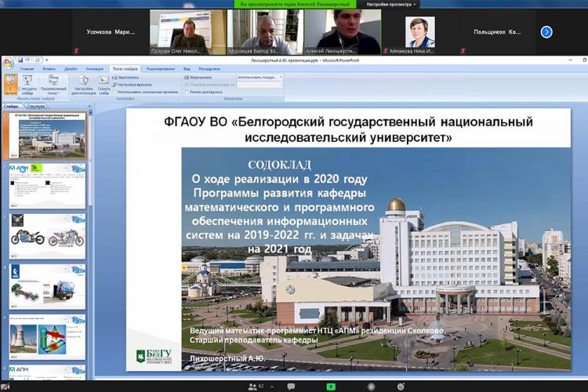
Task: Show next participants with blue arrow button
Action: click(x=546, y=32)
